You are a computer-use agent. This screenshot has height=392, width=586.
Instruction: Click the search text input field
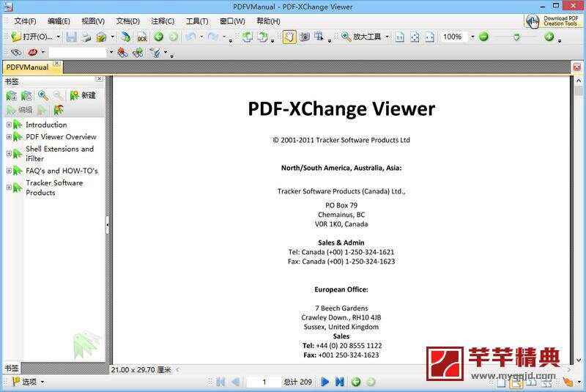pos(78,52)
